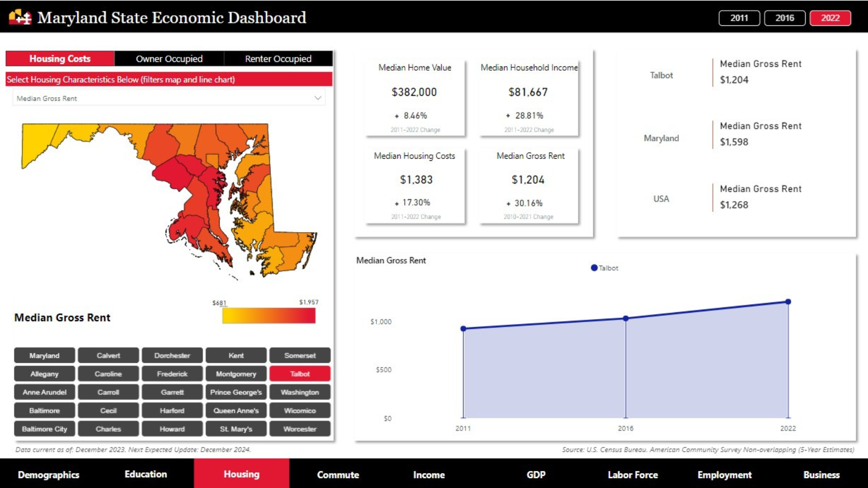Click the yellow-to-red rent color gradient legend
The width and height of the screenshot is (868, 488).
click(x=269, y=316)
